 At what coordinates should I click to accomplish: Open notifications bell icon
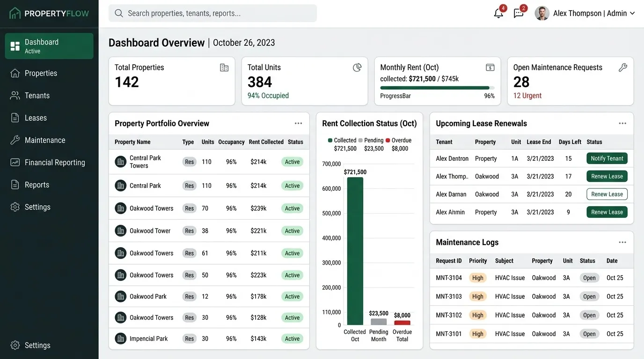tap(498, 14)
